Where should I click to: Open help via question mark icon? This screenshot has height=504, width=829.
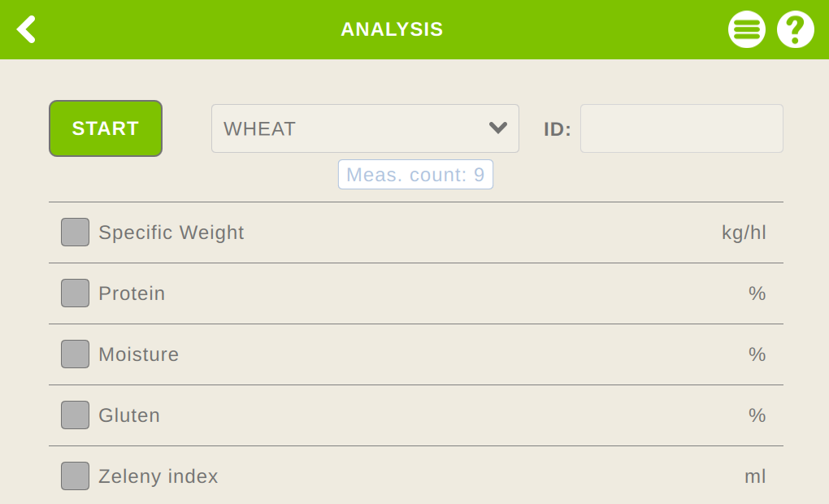795,29
